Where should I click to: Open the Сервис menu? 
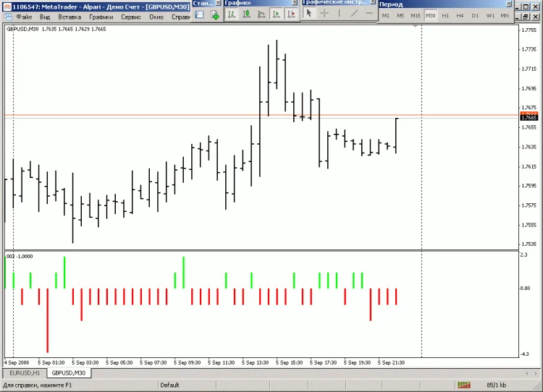[131, 17]
